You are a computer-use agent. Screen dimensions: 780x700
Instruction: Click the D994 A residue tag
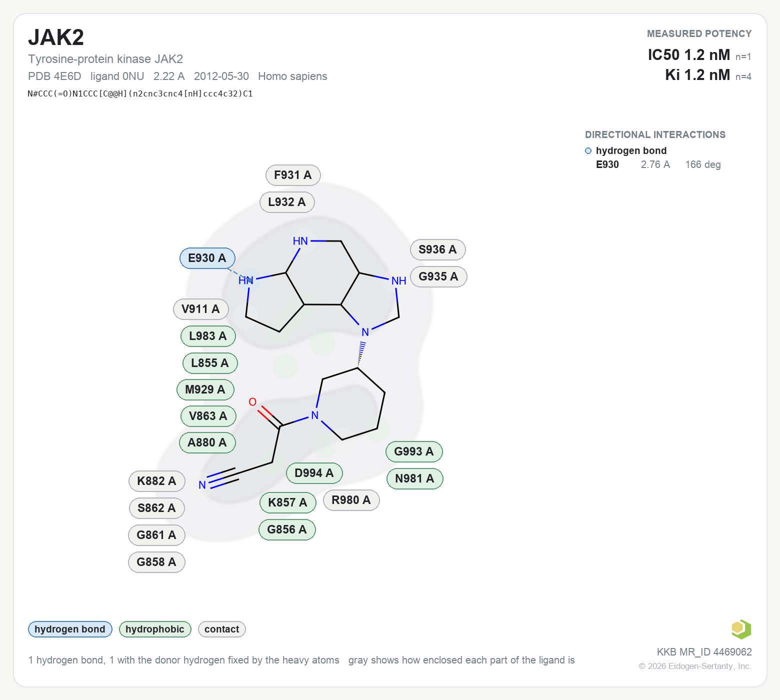point(314,473)
